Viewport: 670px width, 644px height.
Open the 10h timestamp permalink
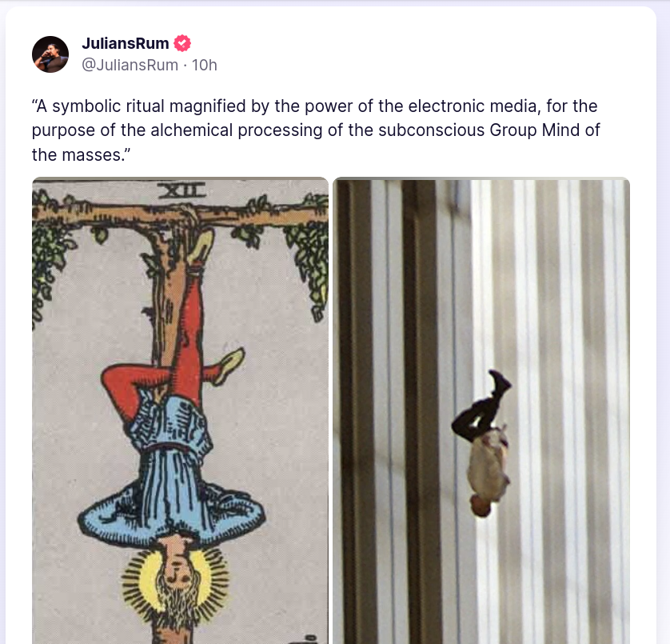[x=204, y=65]
